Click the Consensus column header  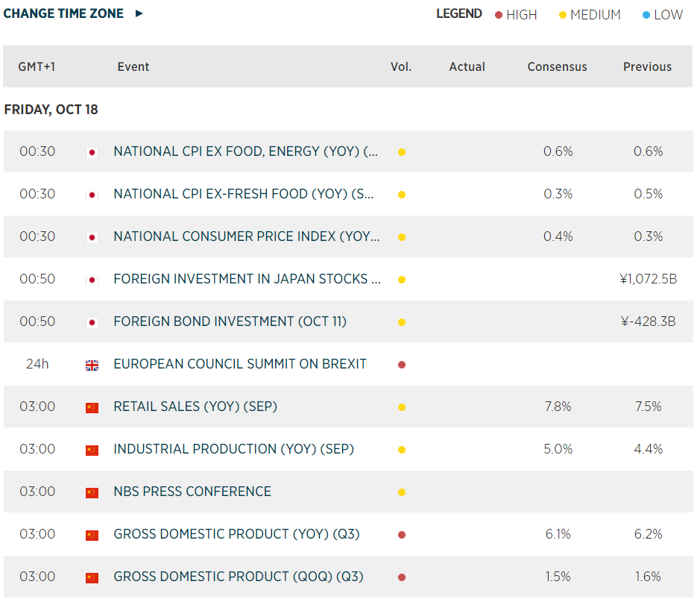(x=557, y=67)
